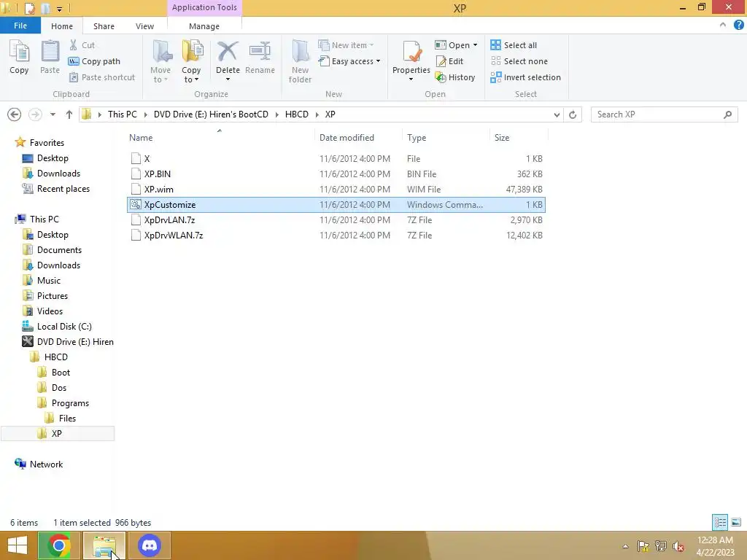Click the Properties checkmark icon
Viewport: 747px width, 560px height.
(411, 52)
